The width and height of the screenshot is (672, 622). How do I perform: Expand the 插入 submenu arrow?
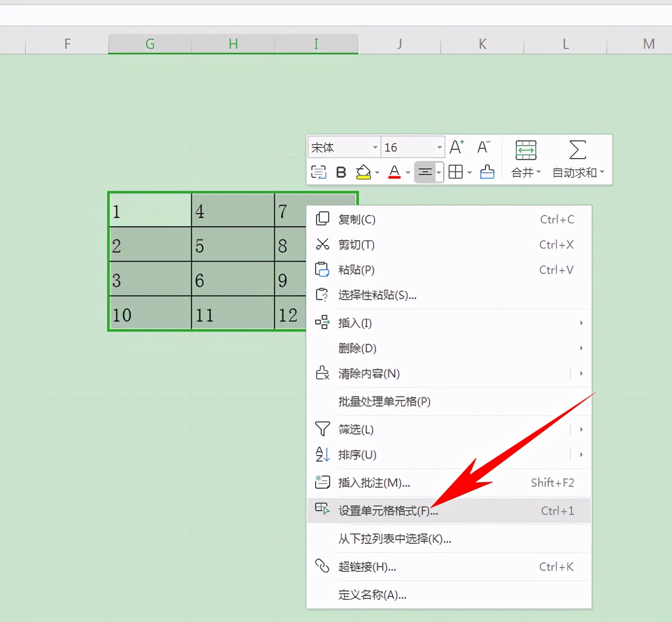[x=581, y=323]
